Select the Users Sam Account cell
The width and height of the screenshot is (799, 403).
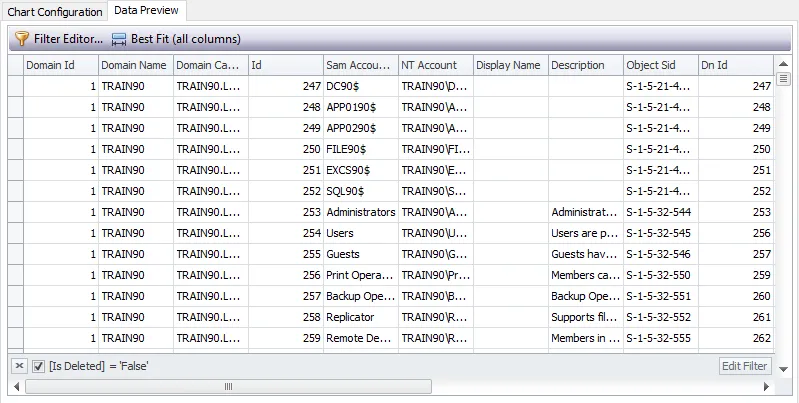click(361, 233)
